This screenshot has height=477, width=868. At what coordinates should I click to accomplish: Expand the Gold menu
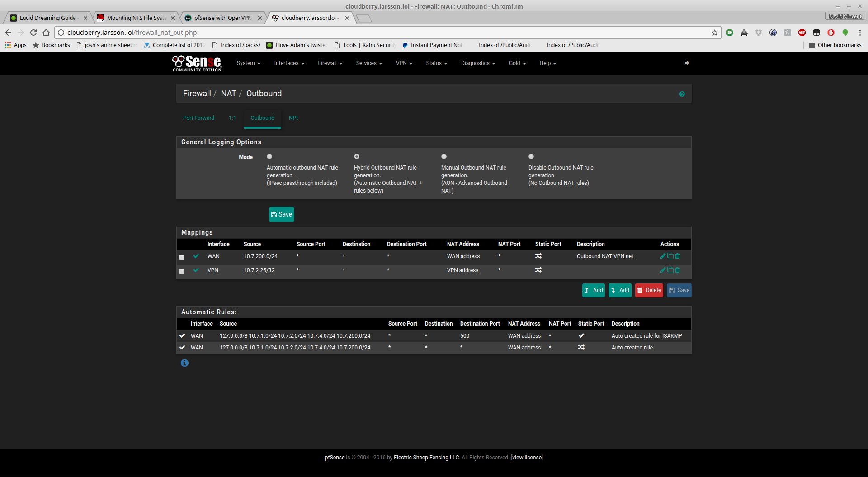pos(517,63)
